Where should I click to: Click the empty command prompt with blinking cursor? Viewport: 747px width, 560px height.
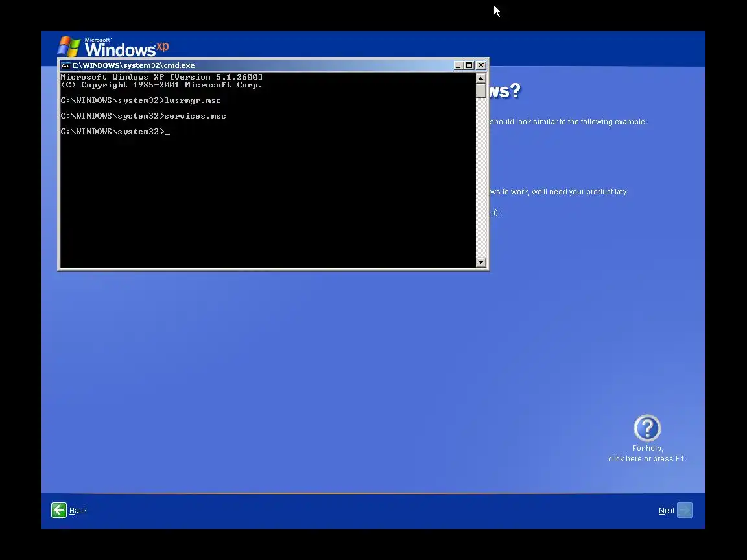(x=115, y=132)
